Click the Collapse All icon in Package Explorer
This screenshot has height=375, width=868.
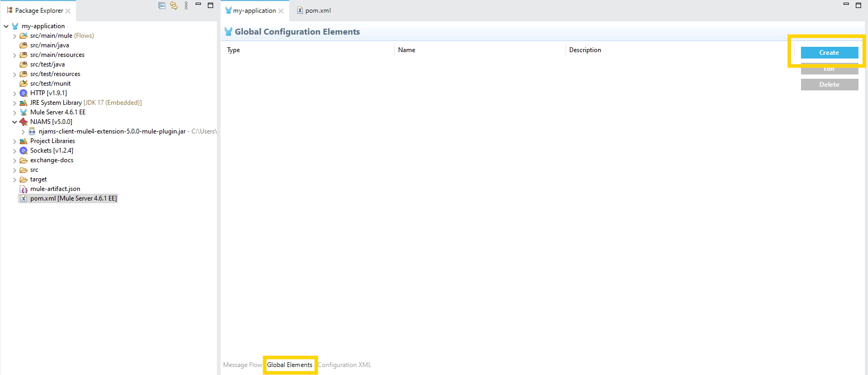tap(162, 5)
